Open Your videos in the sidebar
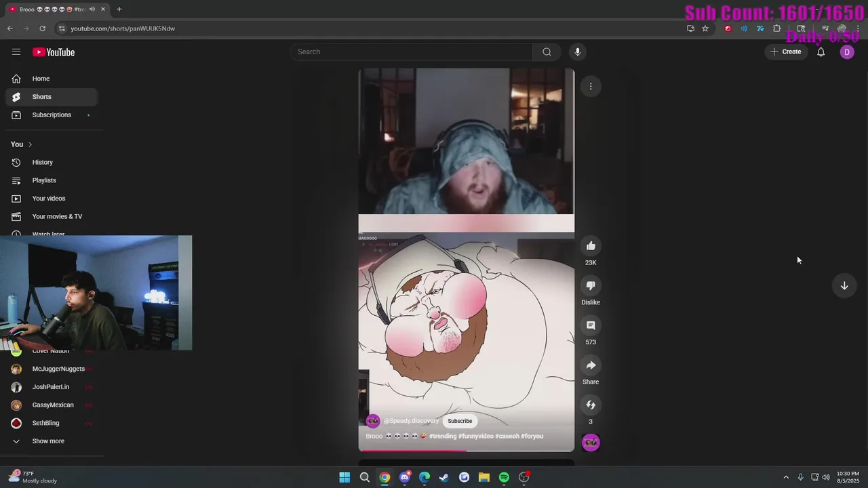The image size is (868, 488). tap(52, 199)
